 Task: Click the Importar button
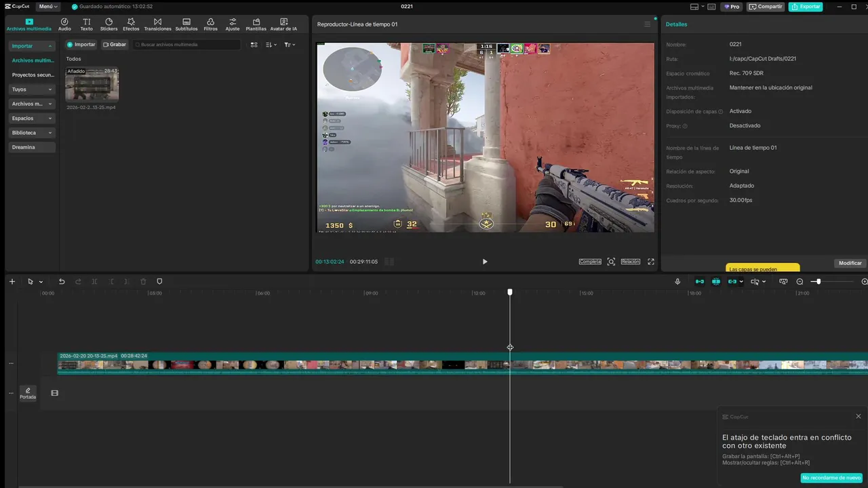click(x=81, y=45)
